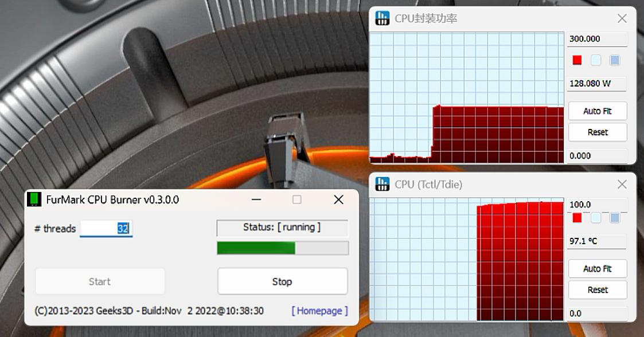Close the CPU封装功率 graph window
Screen dimensions: 644x337
click(x=622, y=18)
